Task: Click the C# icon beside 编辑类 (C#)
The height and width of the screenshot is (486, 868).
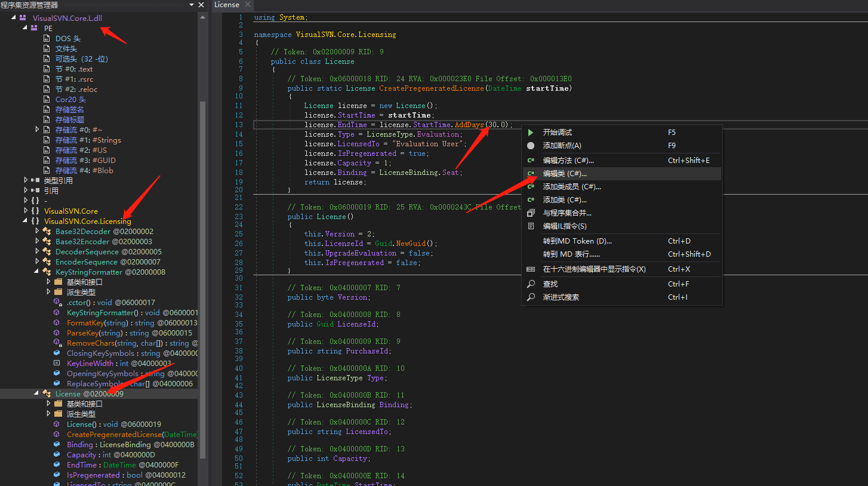Action: (531, 174)
